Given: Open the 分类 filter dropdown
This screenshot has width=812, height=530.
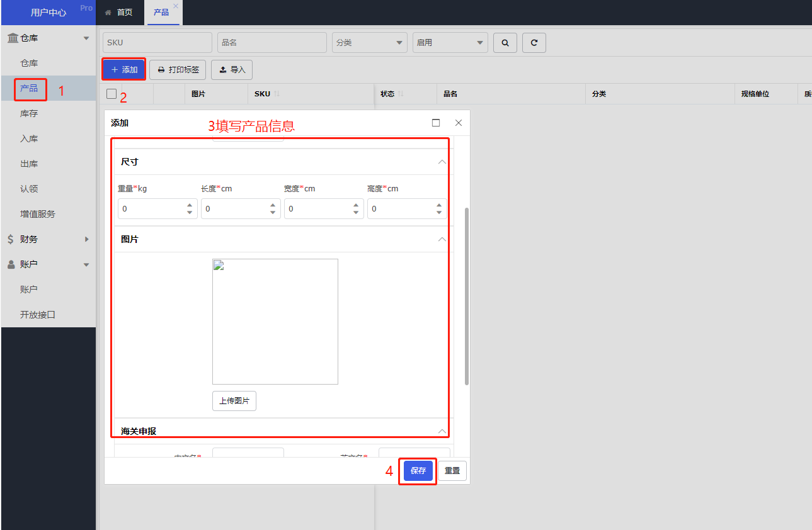Looking at the screenshot, I should pyautogui.click(x=370, y=43).
